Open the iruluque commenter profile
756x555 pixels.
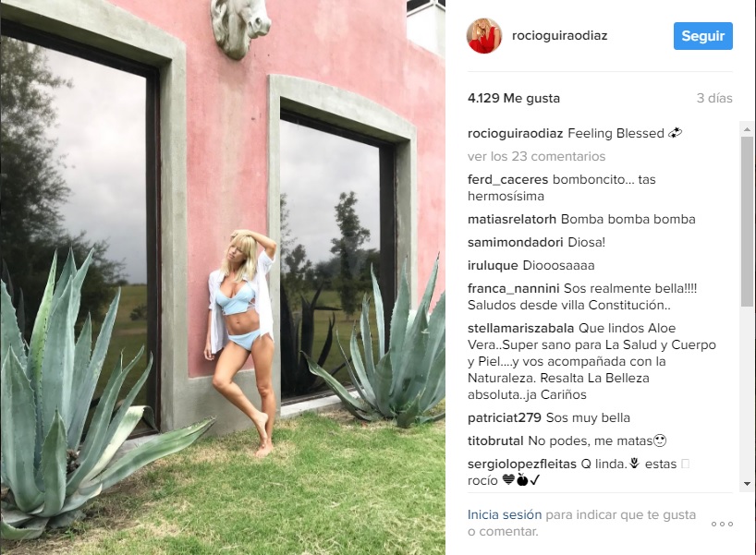[493, 265]
